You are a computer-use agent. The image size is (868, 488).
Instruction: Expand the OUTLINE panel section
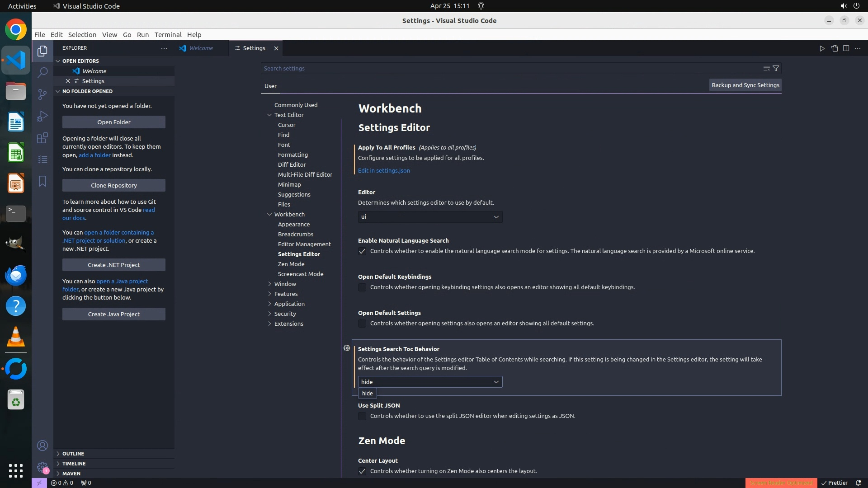tap(73, 454)
